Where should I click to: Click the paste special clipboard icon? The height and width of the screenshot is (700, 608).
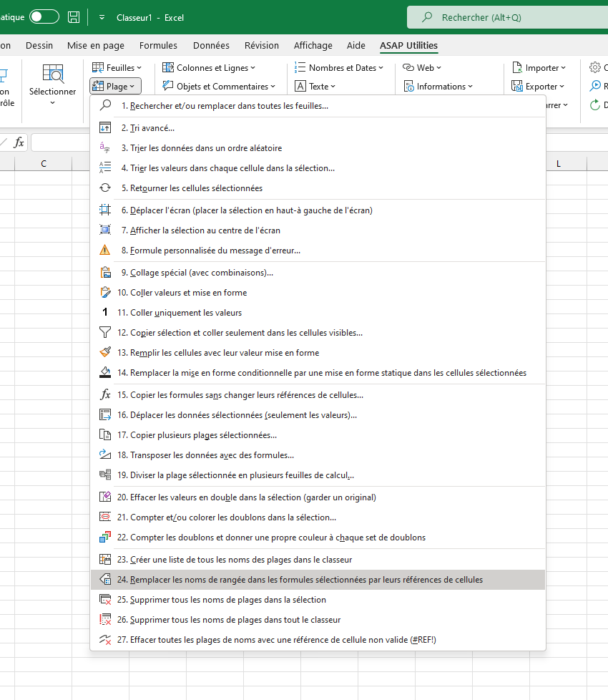click(105, 272)
